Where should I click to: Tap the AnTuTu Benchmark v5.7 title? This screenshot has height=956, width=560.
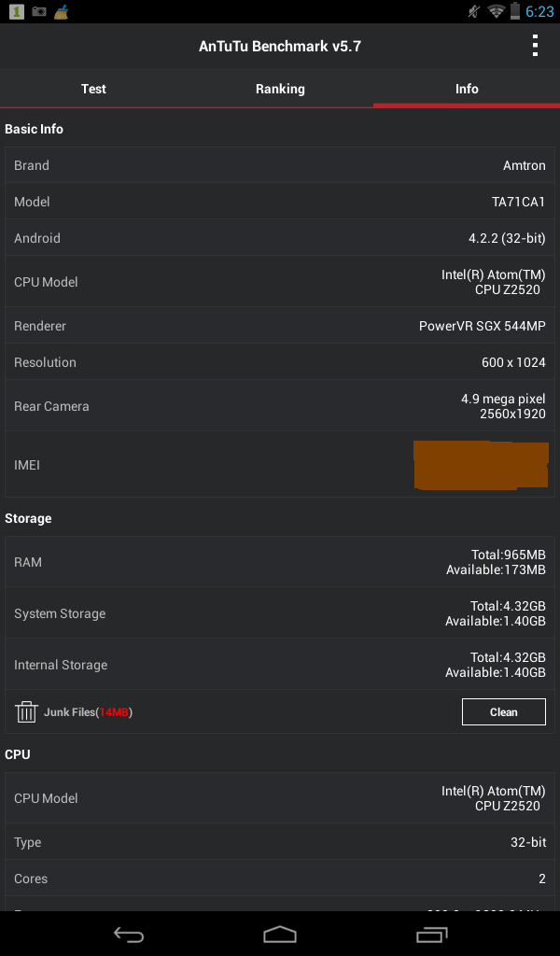click(280, 46)
